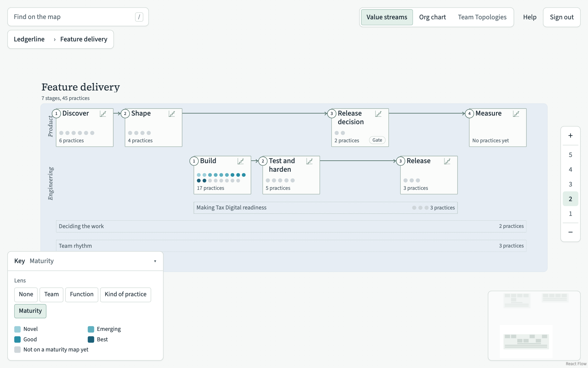The width and height of the screenshot is (588, 368).
Task: Set zoom level to 3
Action: (570, 184)
